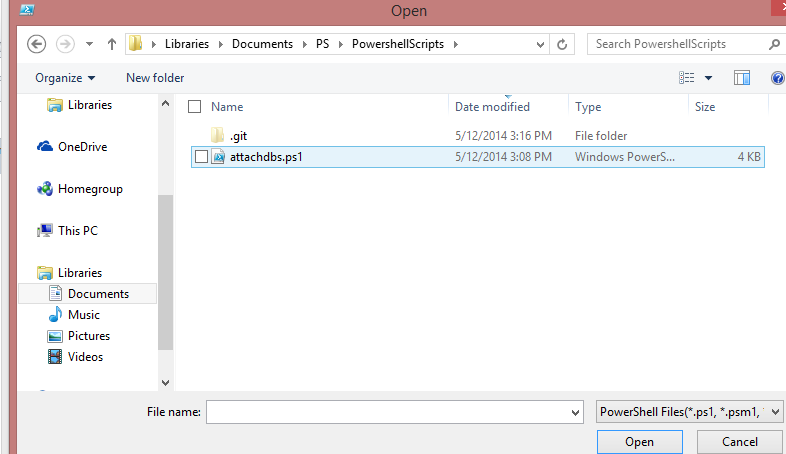Toggle the select-all checkbox in header
The image size is (786, 454).
tap(195, 107)
